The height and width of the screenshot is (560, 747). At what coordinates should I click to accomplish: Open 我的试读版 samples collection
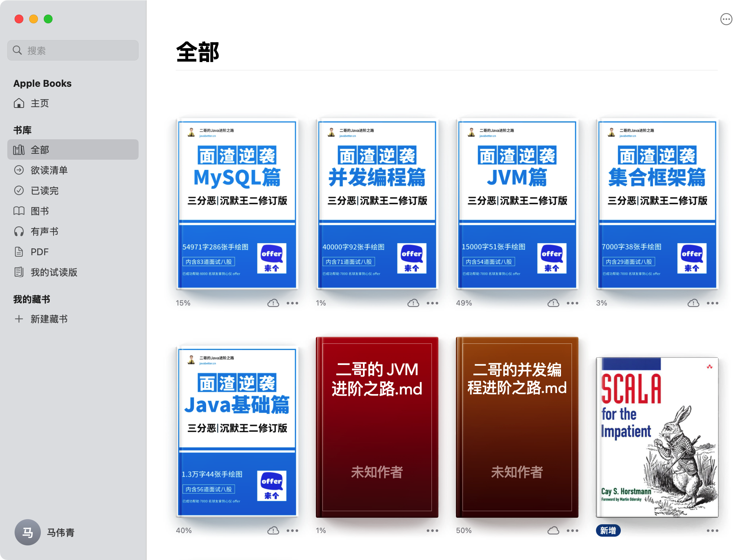tap(54, 272)
